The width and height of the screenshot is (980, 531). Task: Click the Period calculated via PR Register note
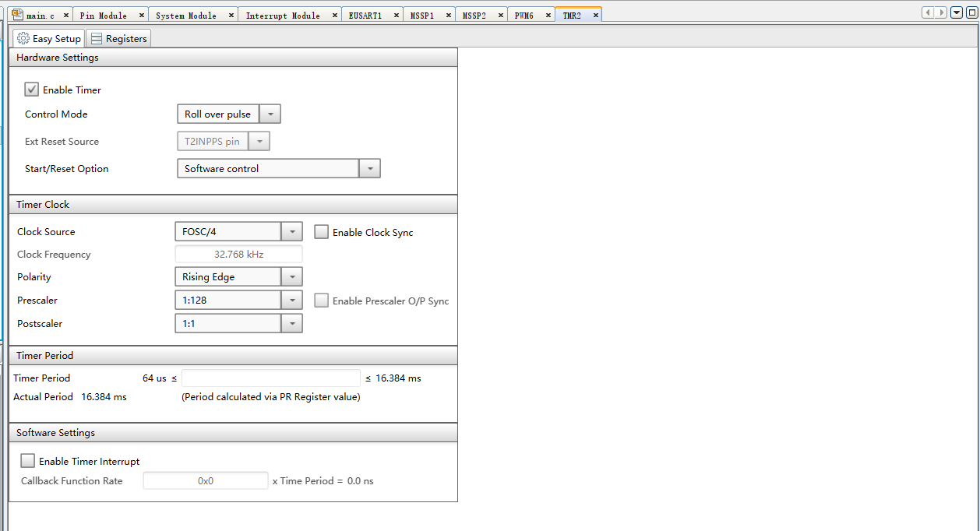click(x=271, y=397)
